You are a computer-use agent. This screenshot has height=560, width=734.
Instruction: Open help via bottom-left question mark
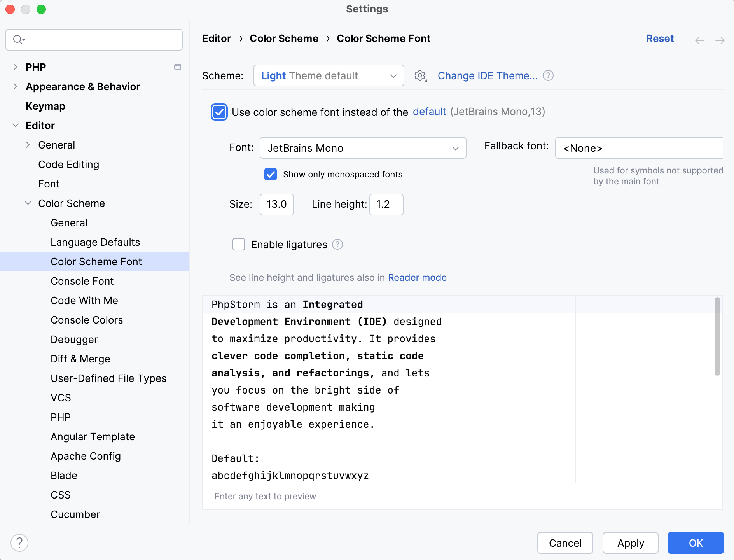pos(20,542)
